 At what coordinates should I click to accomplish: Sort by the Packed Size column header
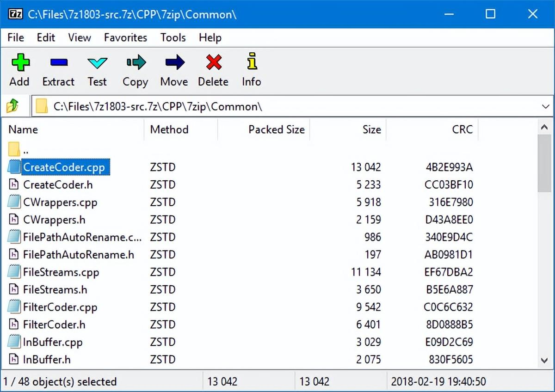point(264,129)
